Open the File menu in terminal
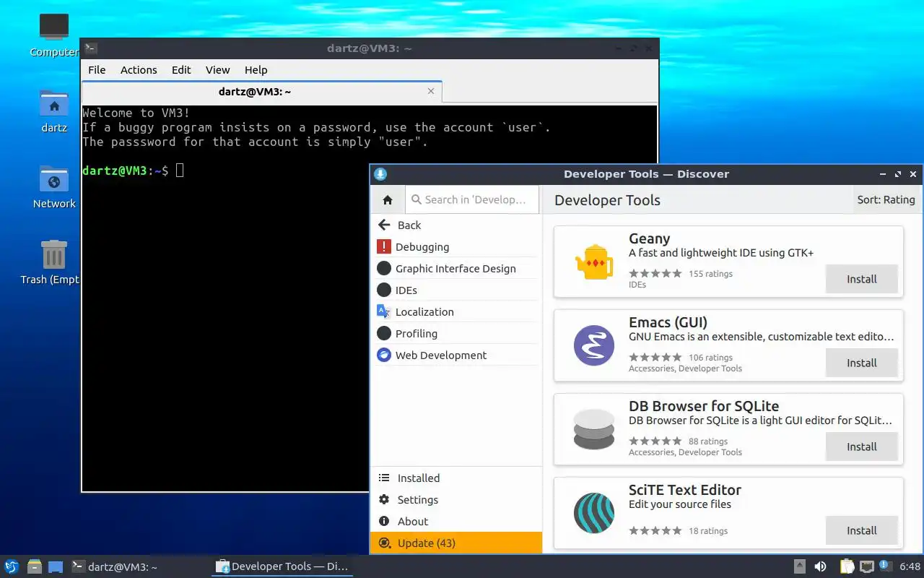Viewport: 924px width, 578px height. pos(97,69)
